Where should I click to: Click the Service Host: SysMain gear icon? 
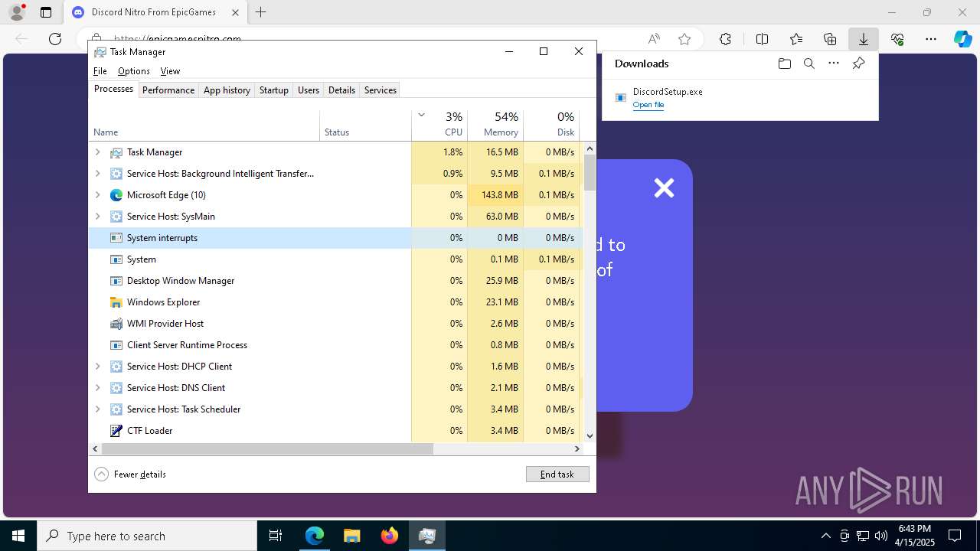pyautogui.click(x=116, y=217)
